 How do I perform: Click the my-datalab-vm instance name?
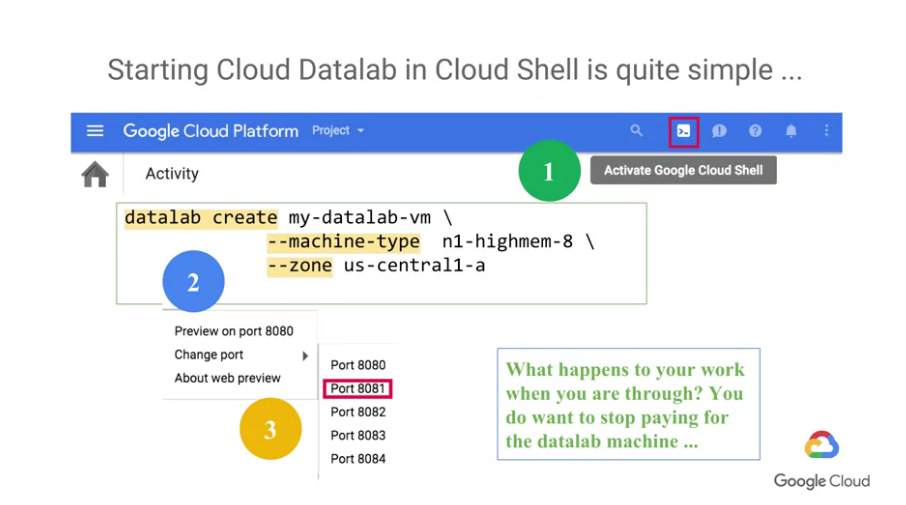click(x=359, y=218)
